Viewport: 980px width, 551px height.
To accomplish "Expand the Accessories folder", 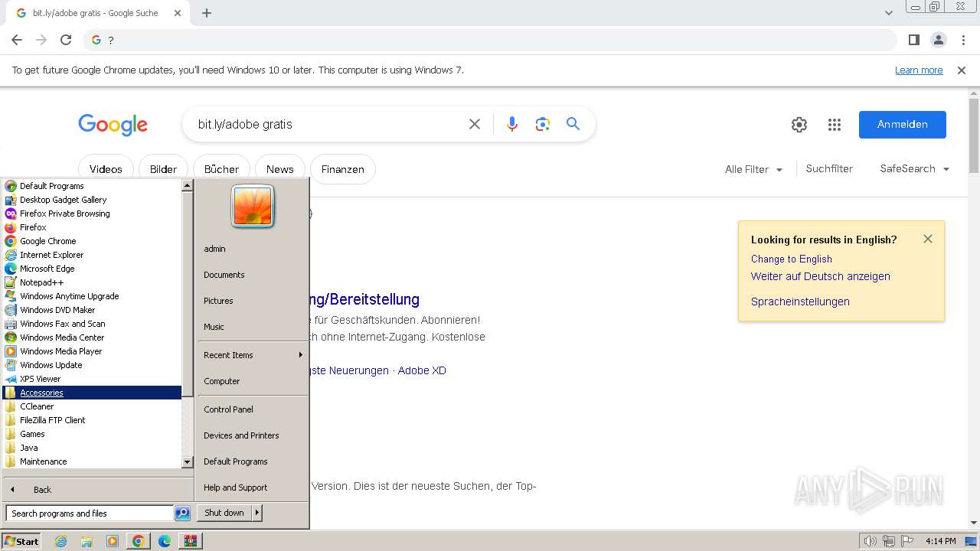I will [x=92, y=393].
